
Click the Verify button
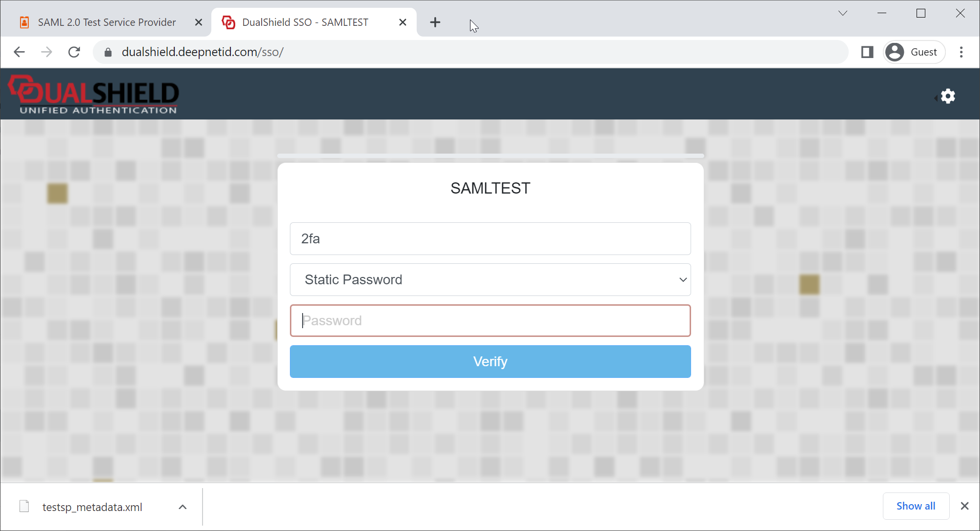point(490,361)
